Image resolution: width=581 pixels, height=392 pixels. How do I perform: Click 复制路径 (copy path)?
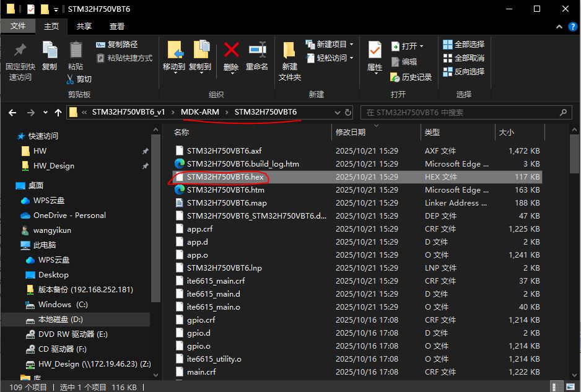tap(116, 45)
